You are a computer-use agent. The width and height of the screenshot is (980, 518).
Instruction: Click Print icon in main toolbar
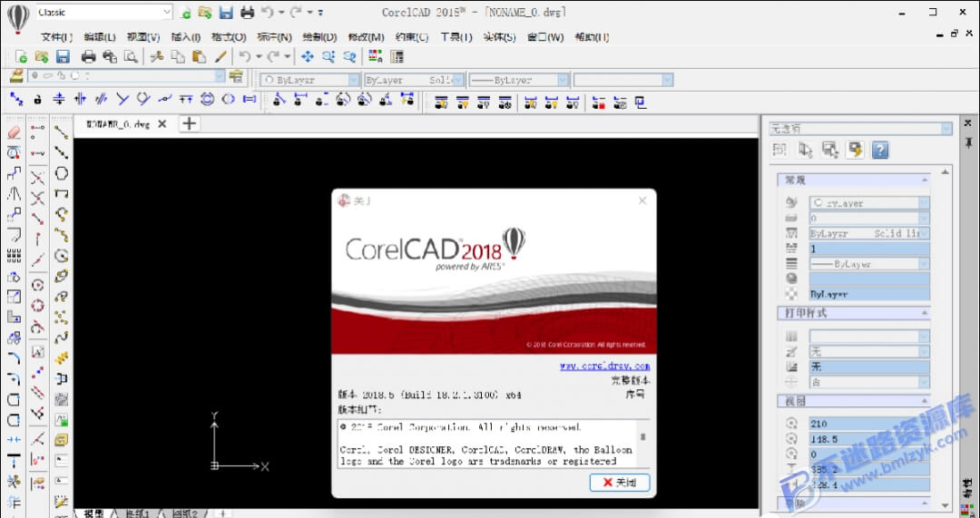tap(89, 57)
